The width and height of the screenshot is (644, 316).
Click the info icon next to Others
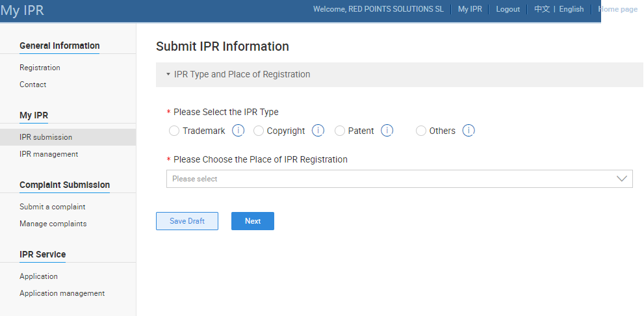[x=469, y=131]
